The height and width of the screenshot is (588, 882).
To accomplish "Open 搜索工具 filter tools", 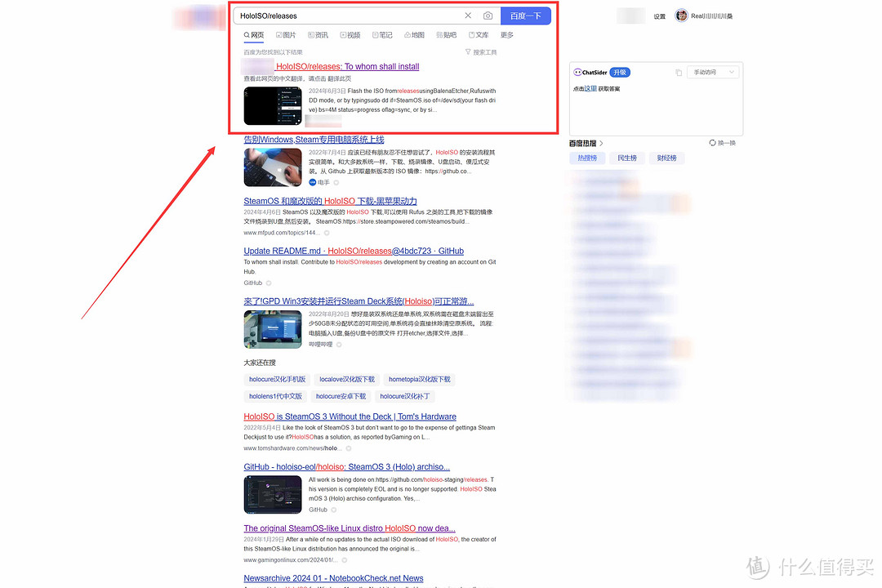I will [x=480, y=52].
